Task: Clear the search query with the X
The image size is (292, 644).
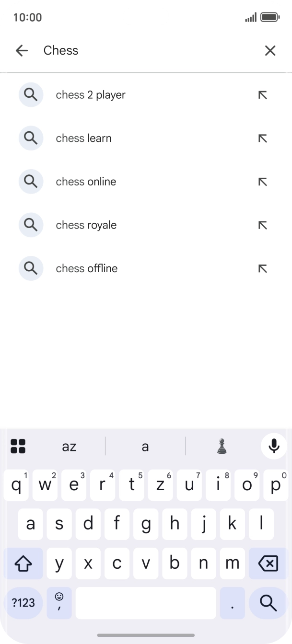Action: (270, 50)
